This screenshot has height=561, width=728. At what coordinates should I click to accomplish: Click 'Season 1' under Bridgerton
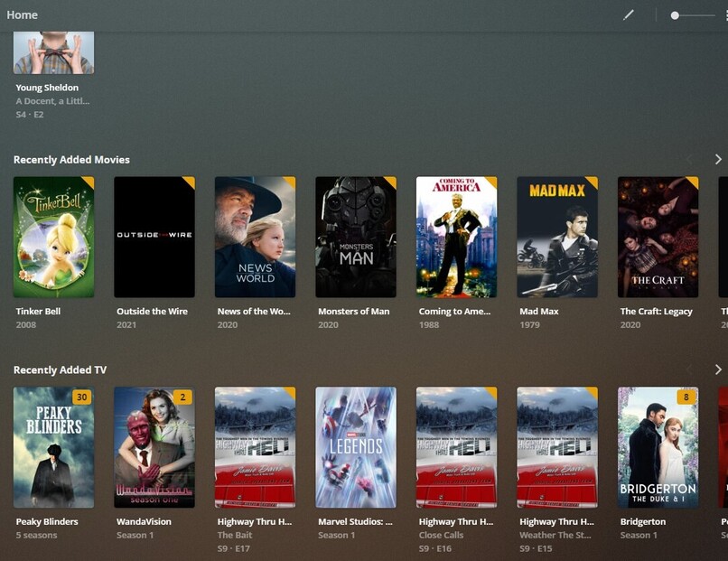(x=639, y=535)
